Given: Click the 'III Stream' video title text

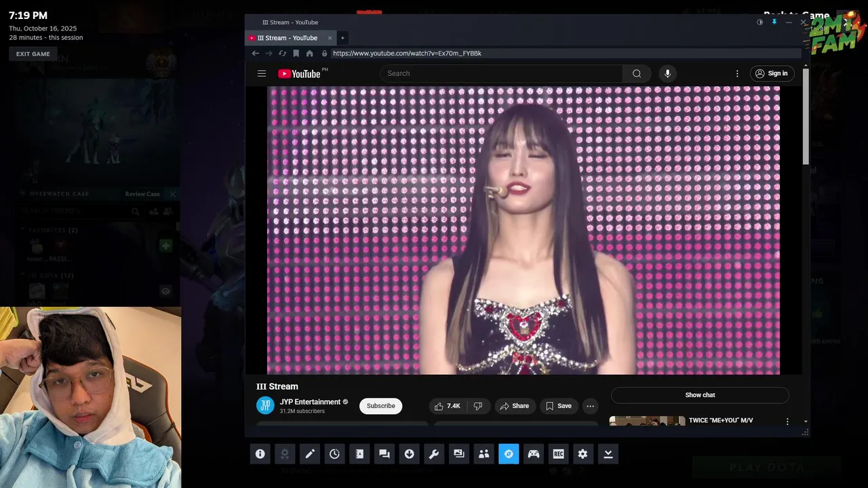Looking at the screenshot, I should [277, 386].
